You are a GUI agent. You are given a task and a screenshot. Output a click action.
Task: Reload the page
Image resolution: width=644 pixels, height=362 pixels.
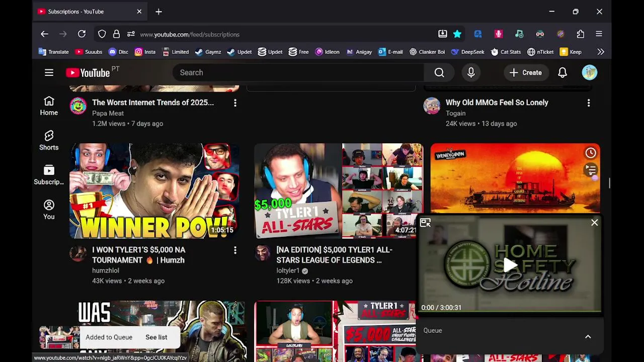(82, 34)
